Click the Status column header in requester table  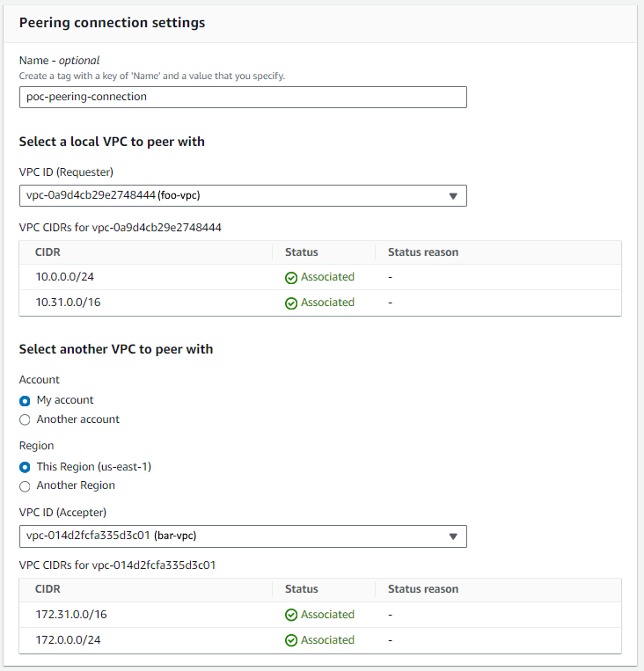pyautogui.click(x=302, y=252)
